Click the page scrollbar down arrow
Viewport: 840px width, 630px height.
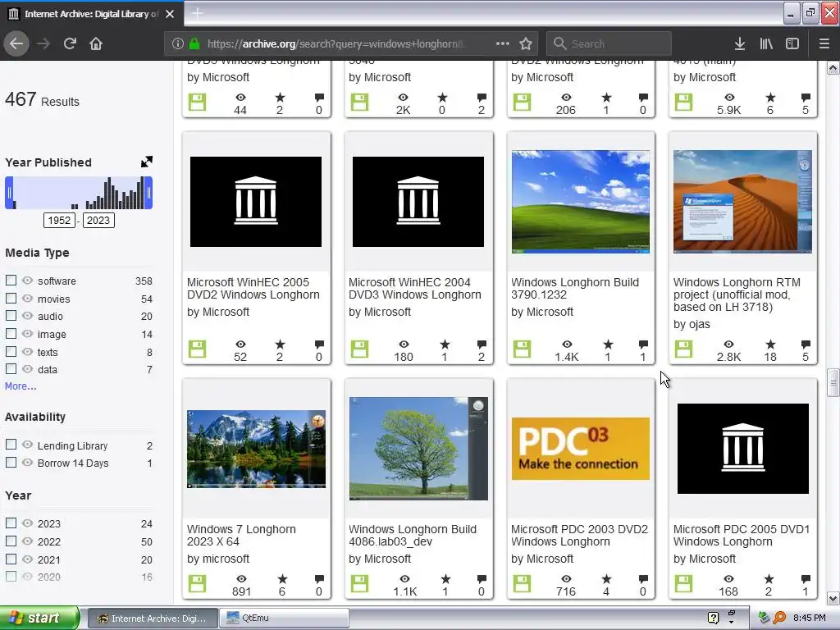tap(833, 598)
